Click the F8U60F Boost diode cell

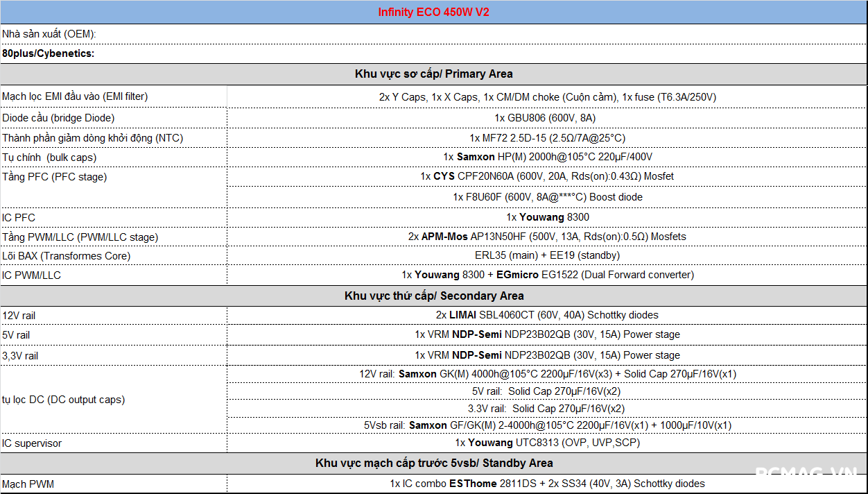pos(547,197)
